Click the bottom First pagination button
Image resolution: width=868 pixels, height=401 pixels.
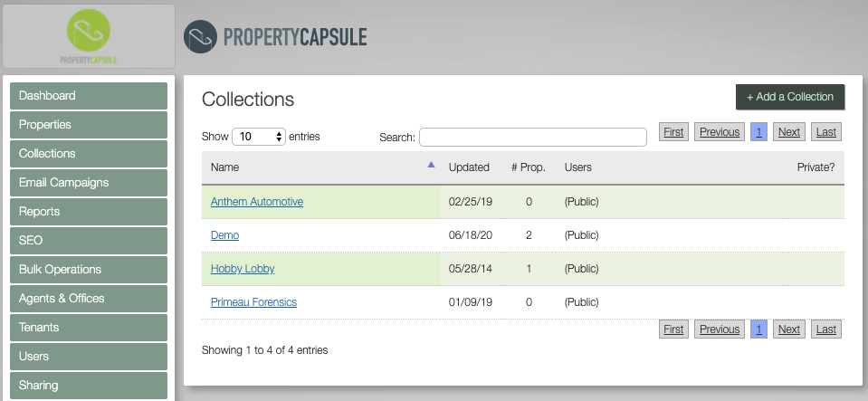click(673, 329)
